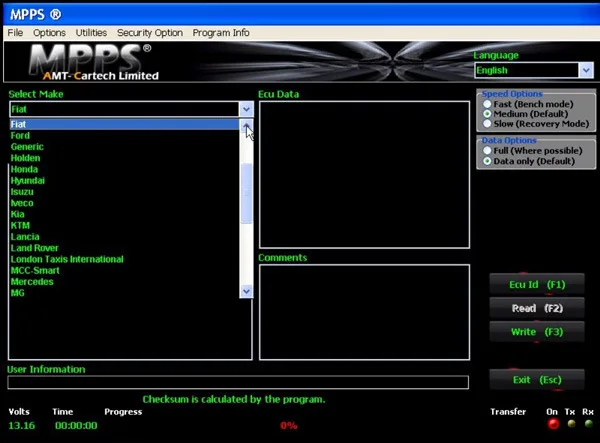Enable Full (Where possible) data option
Image resolution: width=600 pixels, height=443 pixels.
(x=487, y=150)
